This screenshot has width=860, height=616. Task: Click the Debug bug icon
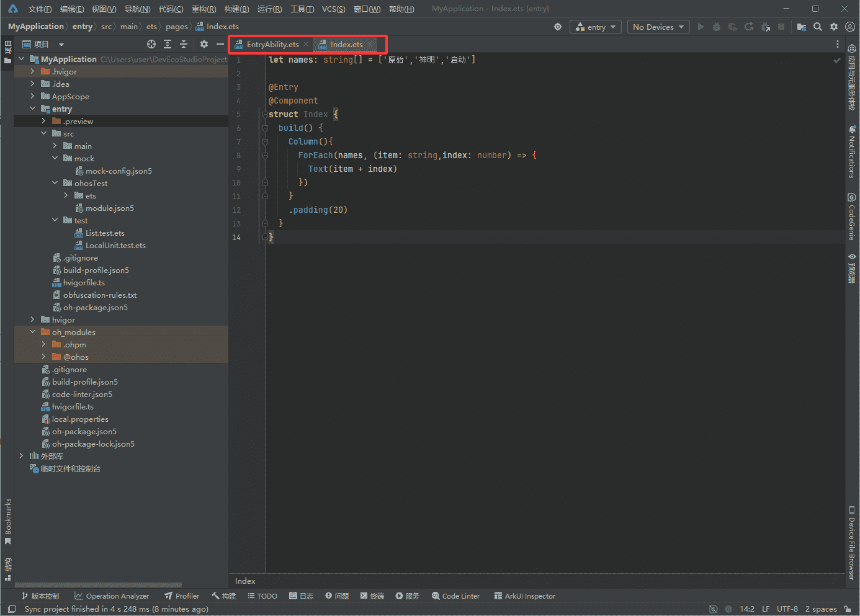[717, 27]
